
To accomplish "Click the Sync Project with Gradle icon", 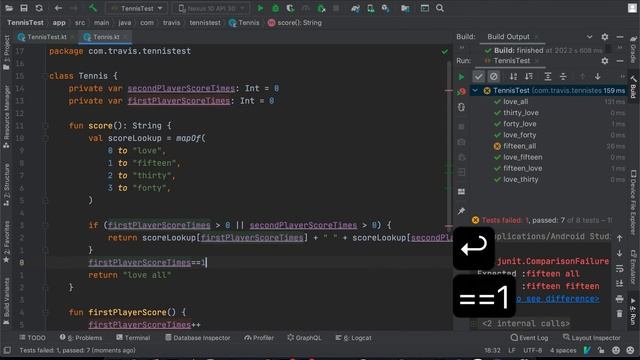I will [355, 8].
